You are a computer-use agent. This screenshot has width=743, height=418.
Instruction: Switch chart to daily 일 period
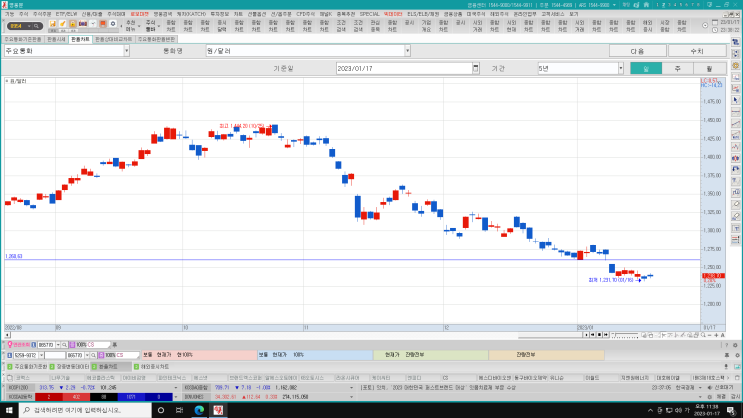pos(646,69)
